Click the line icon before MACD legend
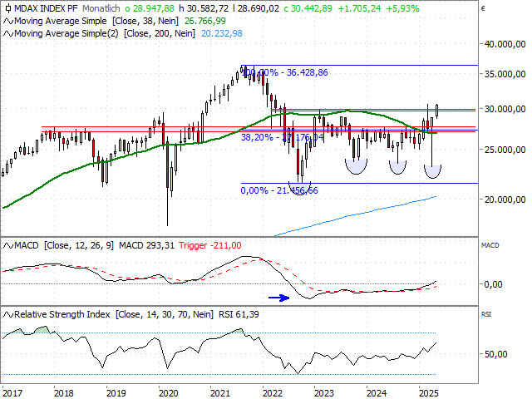Image resolution: width=532 pixels, height=399 pixels. pyautogui.click(x=8, y=245)
